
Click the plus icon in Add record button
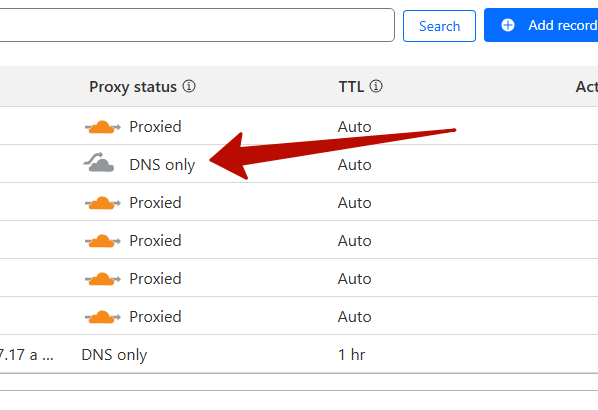508,25
